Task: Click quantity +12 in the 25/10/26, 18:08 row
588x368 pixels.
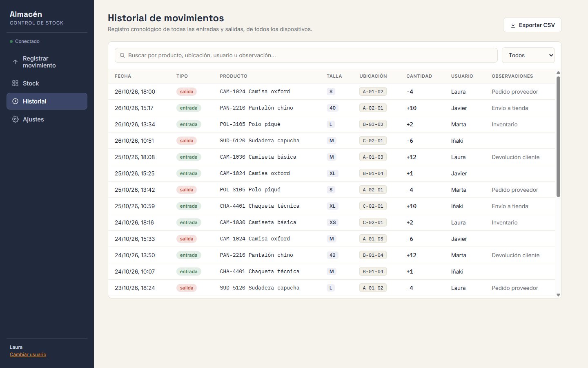Action: [x=412, y=157]
